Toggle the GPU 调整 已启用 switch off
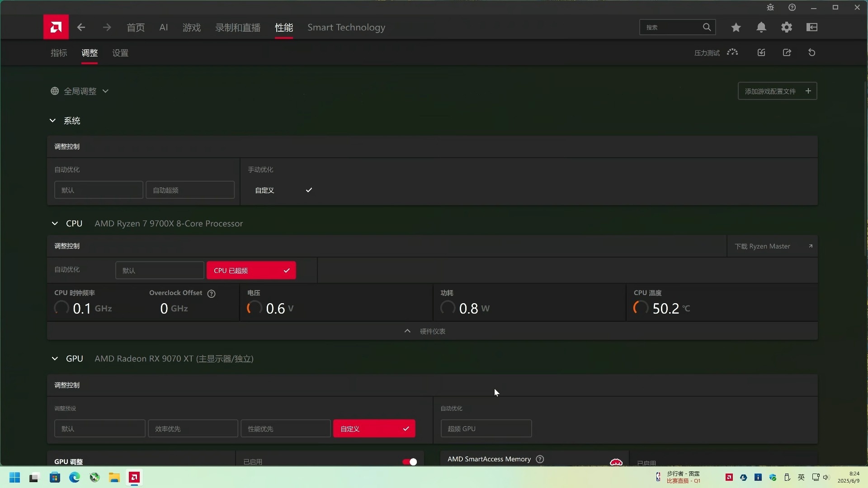868x488 pixels. coord(409,462)
